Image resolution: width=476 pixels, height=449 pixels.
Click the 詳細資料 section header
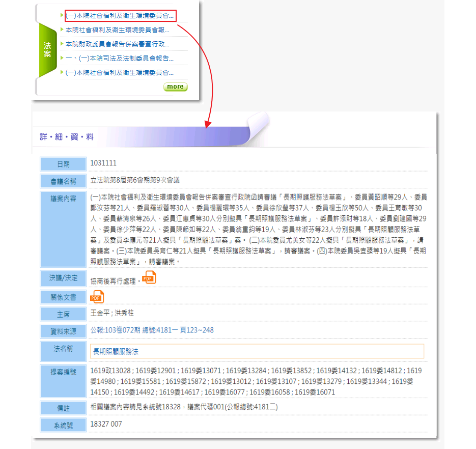[x=67, y=137]
